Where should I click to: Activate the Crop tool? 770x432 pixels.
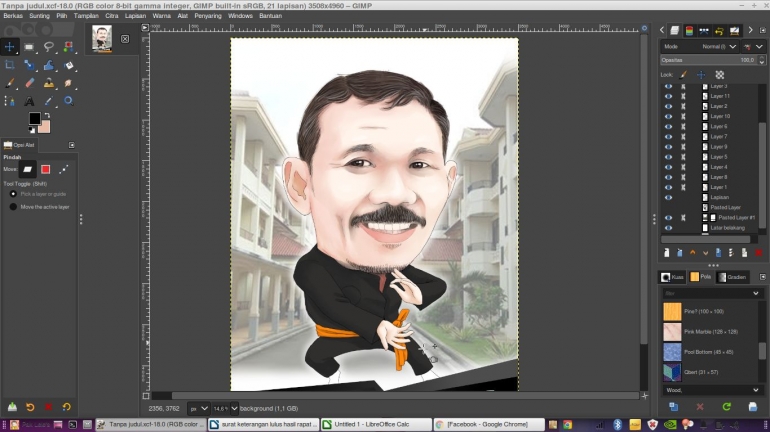point(10,65)
